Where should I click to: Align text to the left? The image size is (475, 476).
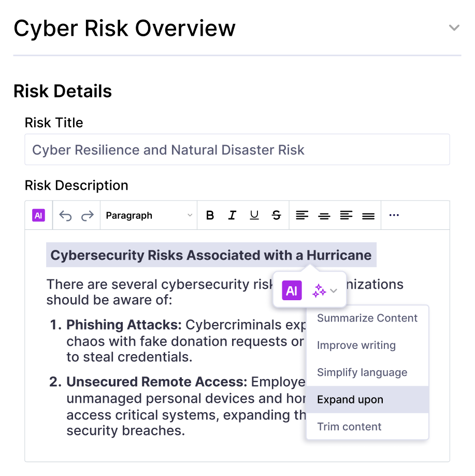click(302, 216)
